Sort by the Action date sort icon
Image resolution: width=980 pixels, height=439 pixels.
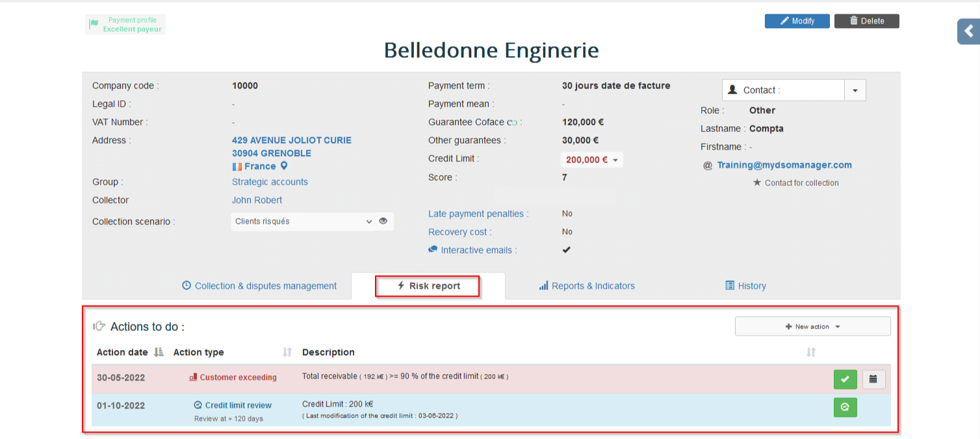click(159, 353)
